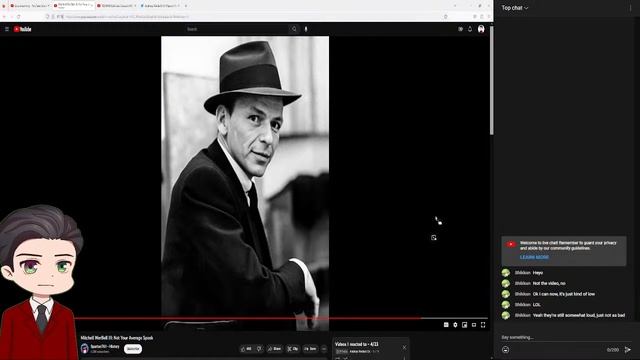
Task: Open the Videos I reacted to playlist title
Action: (356, 344)
